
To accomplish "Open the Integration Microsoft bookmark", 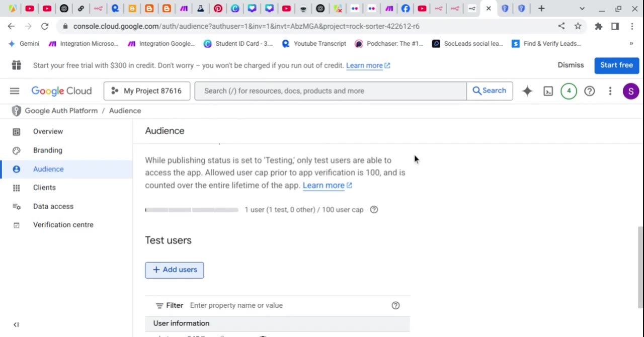I will click(83, 44).
